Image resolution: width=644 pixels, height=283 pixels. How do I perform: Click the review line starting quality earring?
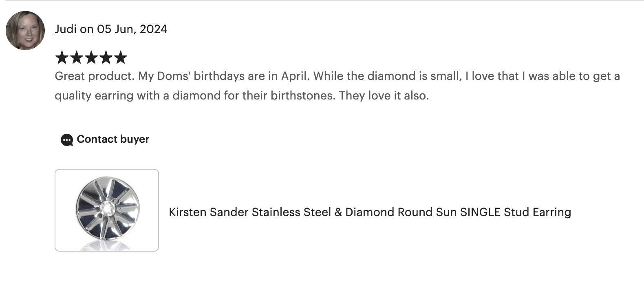tap(242, 96)
